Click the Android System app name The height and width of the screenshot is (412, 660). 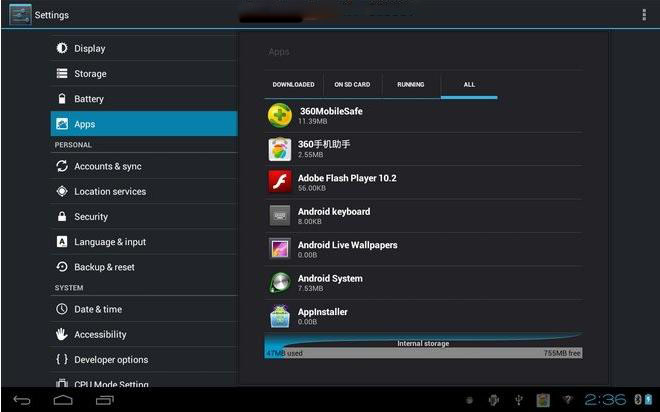[x=330, y=278]
